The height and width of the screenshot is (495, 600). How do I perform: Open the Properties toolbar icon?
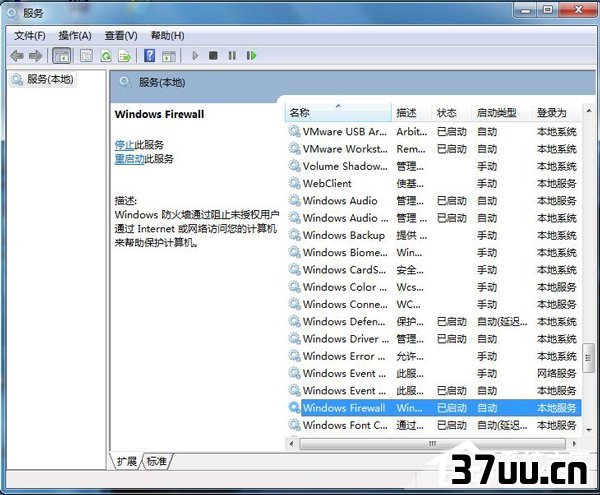pos(86,56)
